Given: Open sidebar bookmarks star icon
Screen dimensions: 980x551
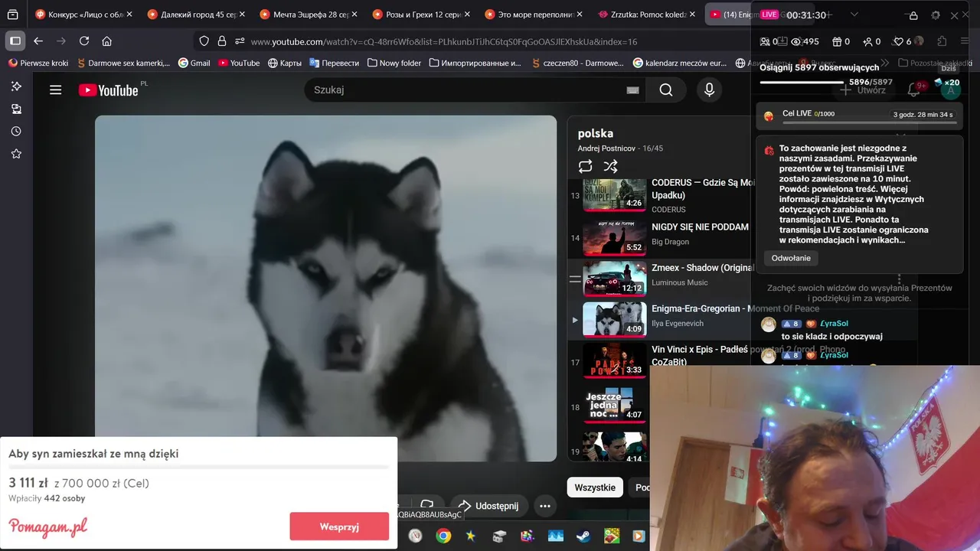Looking at the screenshot, I should point(16,154).
